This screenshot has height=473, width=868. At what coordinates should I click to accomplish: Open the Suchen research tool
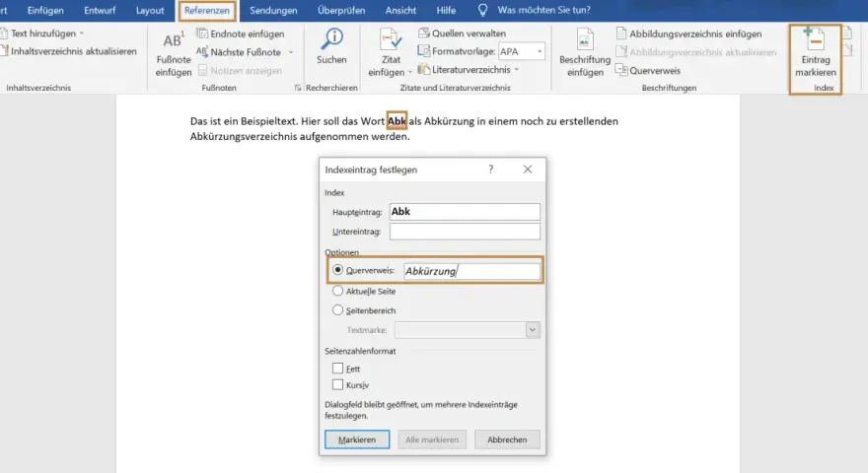331,47
